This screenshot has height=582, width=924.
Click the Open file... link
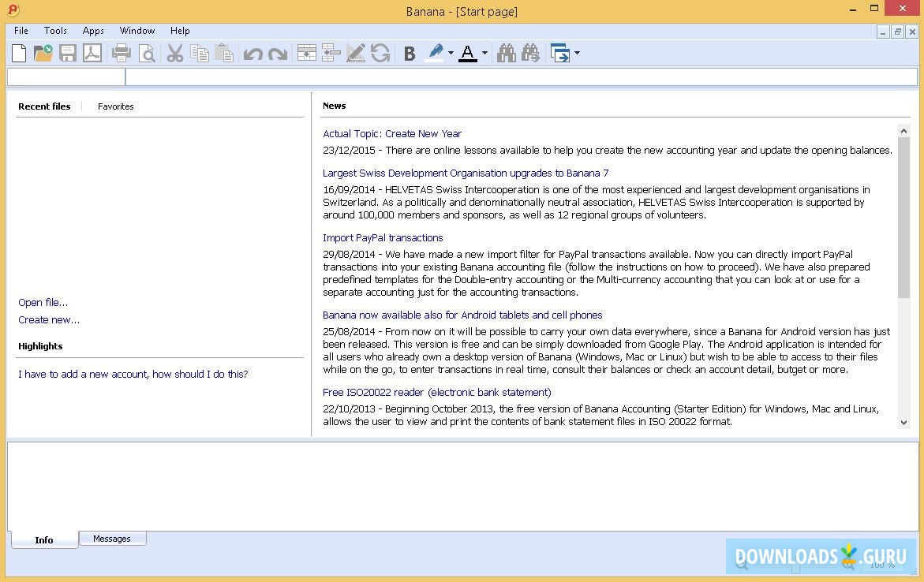tap(43, 302)
